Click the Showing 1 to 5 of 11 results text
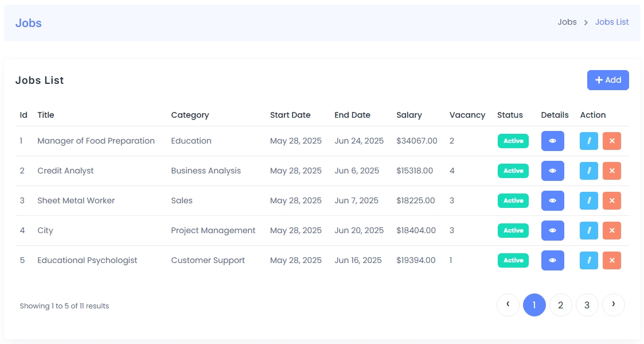 click(x=64, y=306)
